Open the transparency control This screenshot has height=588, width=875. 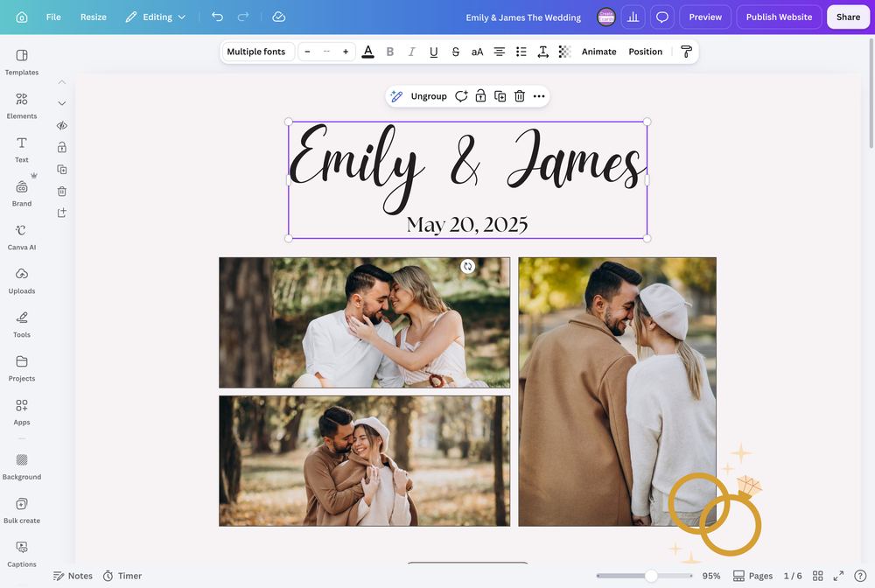564,52
